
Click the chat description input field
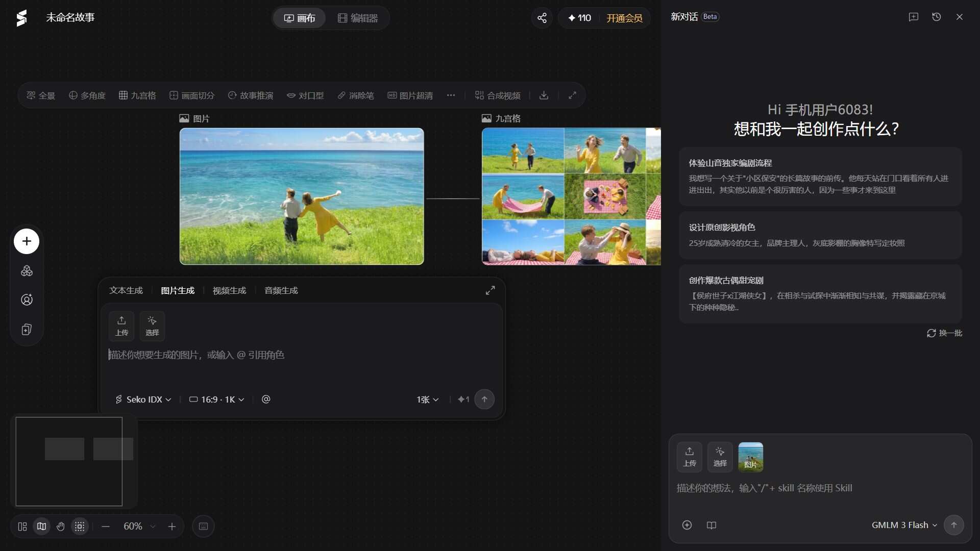820,488
